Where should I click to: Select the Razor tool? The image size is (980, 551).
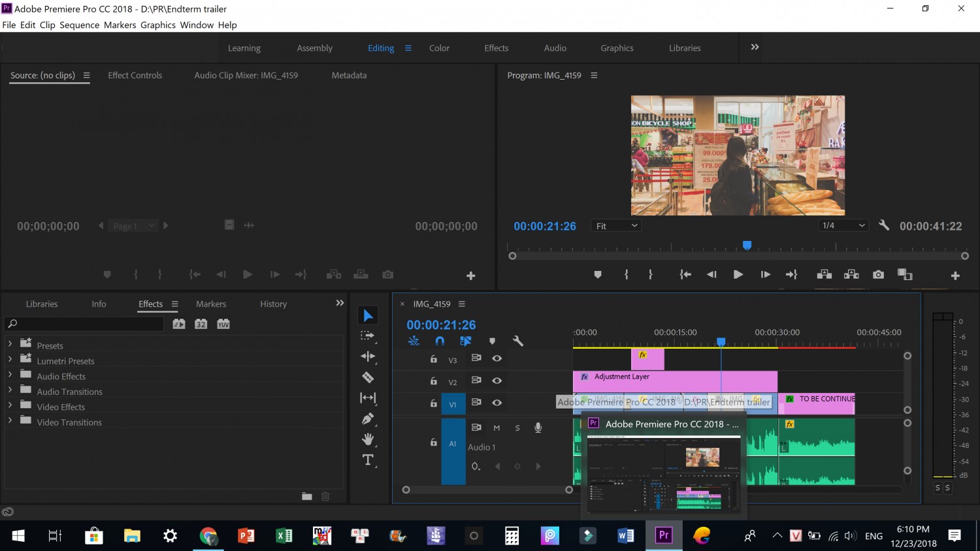(368, 377)
